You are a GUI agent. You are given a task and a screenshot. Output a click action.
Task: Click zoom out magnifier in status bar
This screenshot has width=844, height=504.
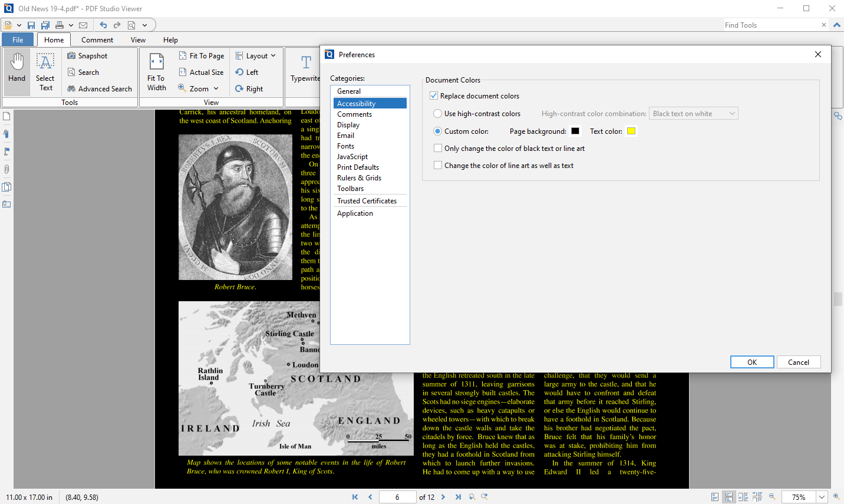772,497
